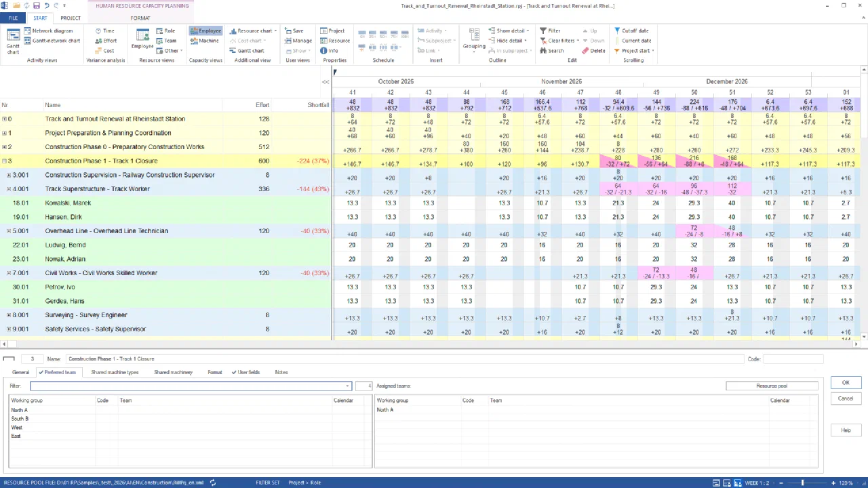
Task: Switch to Network diagram view
Action: pos(48,30)
